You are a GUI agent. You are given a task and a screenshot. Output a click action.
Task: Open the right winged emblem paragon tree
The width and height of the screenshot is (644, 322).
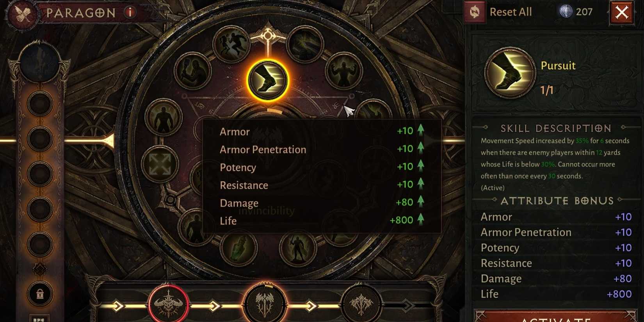tap(361, 304)
